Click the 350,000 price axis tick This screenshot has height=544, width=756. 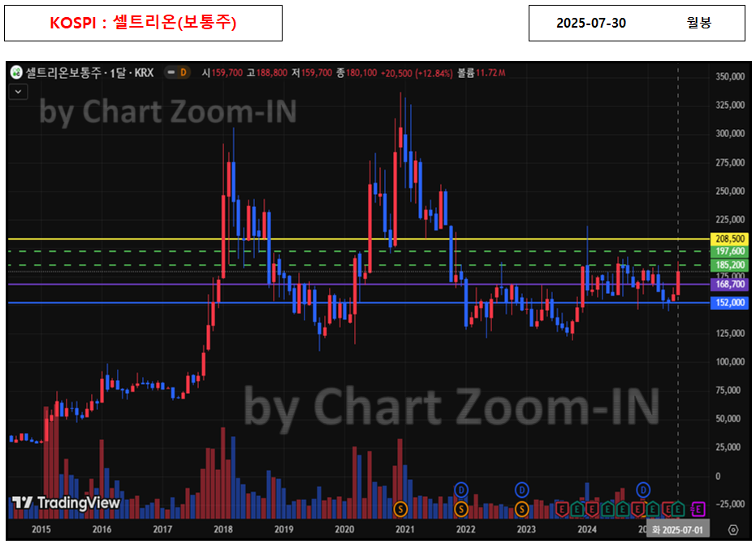click(730, 76)
